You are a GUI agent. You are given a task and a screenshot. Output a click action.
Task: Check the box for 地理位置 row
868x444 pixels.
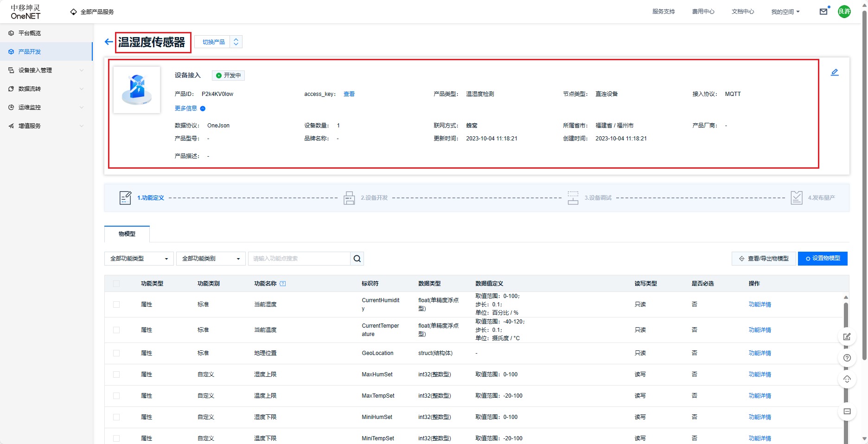tap(116, 353)
